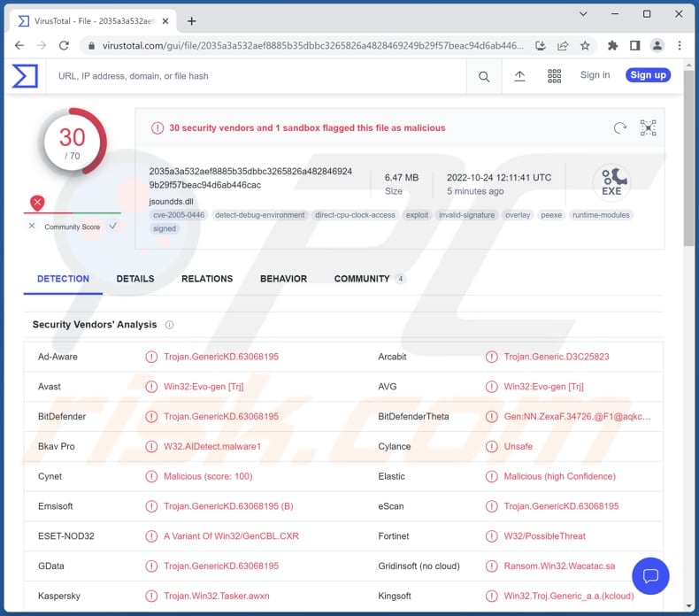The width and height of the screenshot is (699, 616).
Task: Click Gridinsoft's Ransom.Win32.Wacatac.sa result
Action: 559,566
